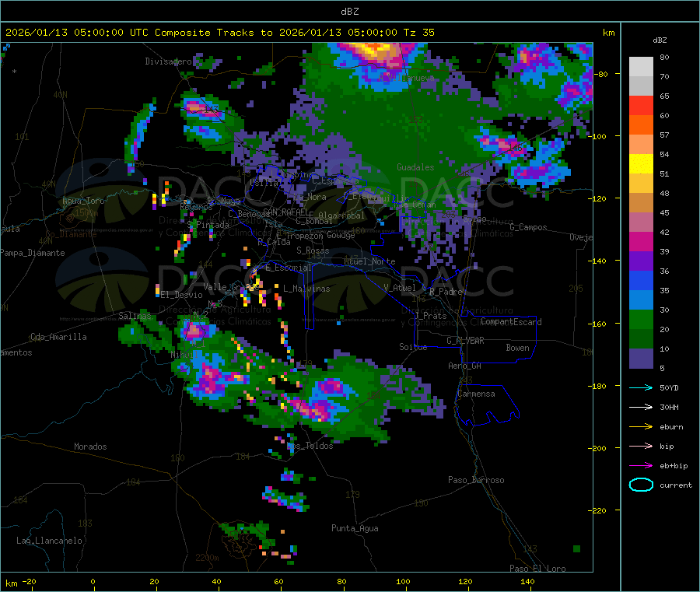This screenshot has height=592, width=700.
Task: Click the 'Los_Toldos' place label
Action: tap(310, 446)
